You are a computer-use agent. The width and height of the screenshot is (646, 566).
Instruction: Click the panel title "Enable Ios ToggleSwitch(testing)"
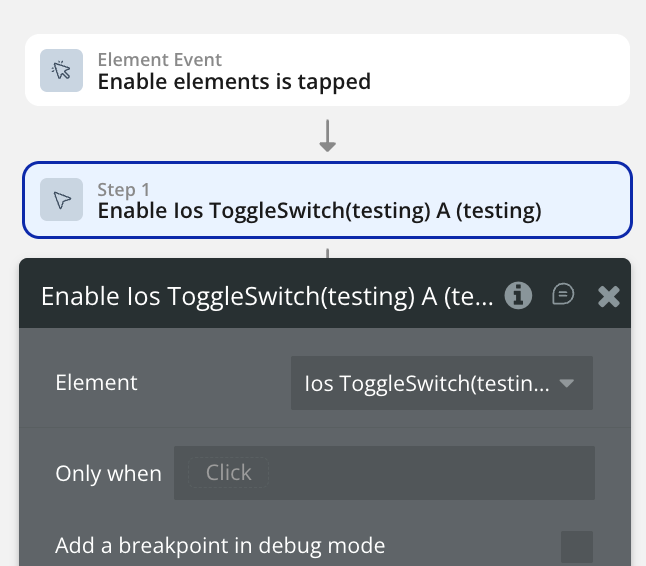point(267,296)
